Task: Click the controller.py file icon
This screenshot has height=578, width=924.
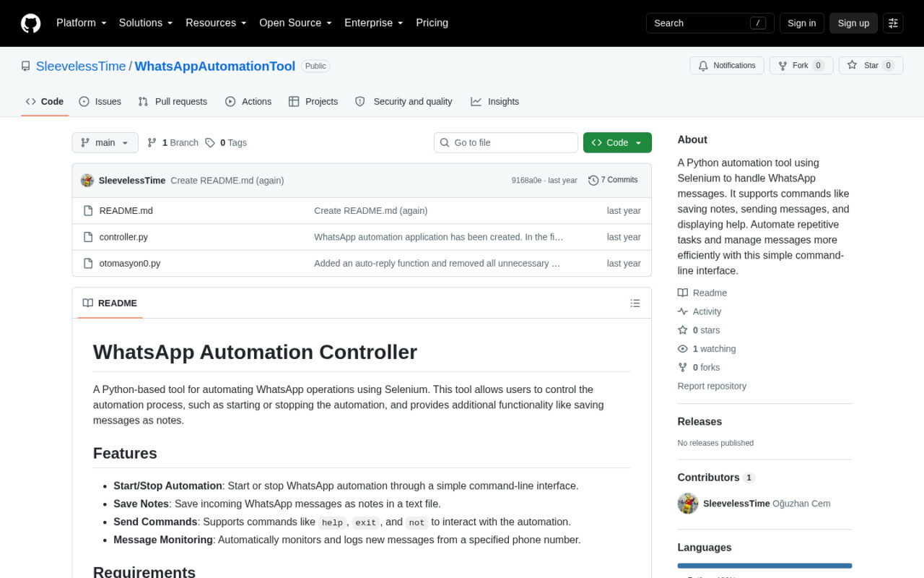Action: coord(88,237)
